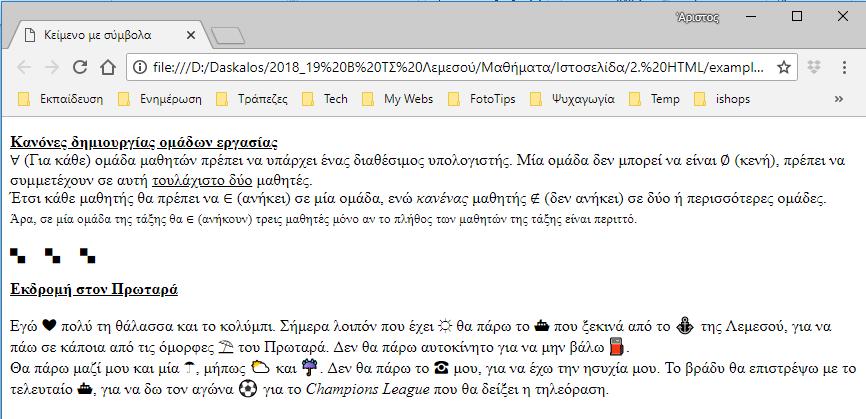
Task: View site information icon in address bar
Action: click(x=140, y=67)
